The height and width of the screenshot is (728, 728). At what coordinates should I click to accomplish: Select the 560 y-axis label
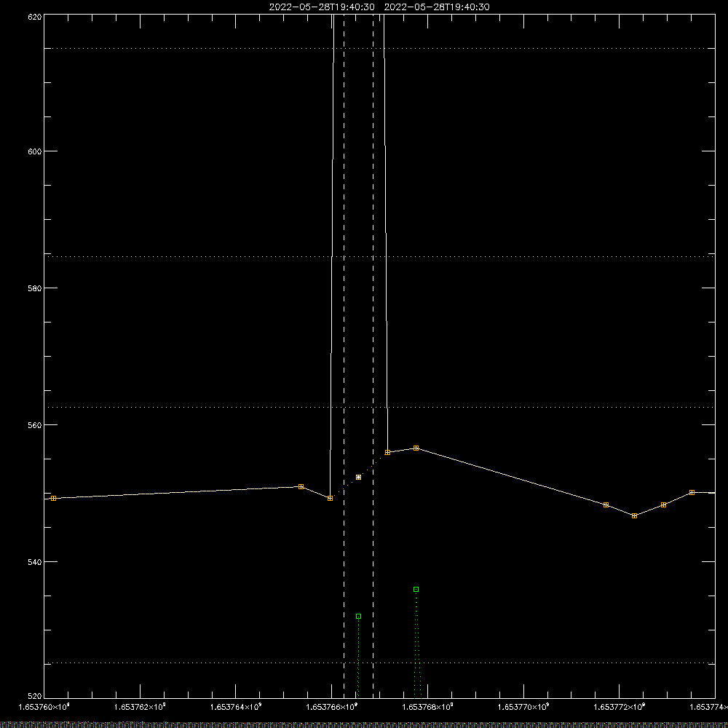[35, 425]
